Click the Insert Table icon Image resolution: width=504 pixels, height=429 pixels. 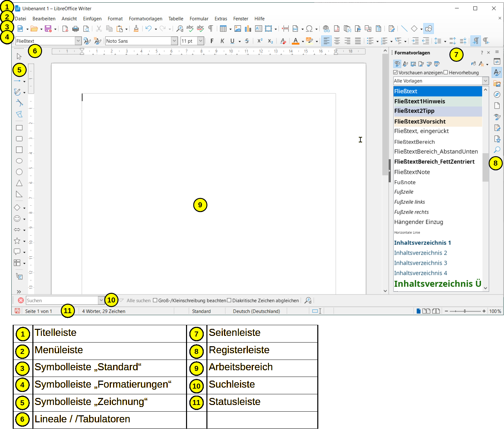(223, 29)
